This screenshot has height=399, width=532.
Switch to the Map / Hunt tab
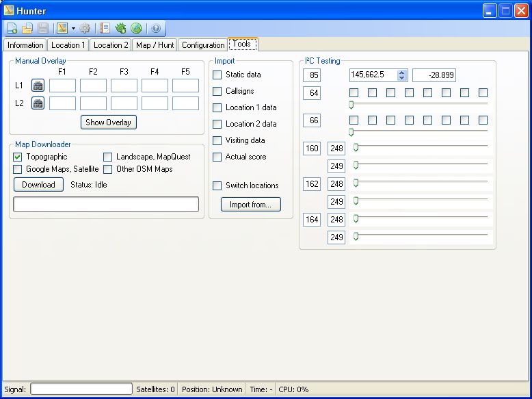(155, 45)
